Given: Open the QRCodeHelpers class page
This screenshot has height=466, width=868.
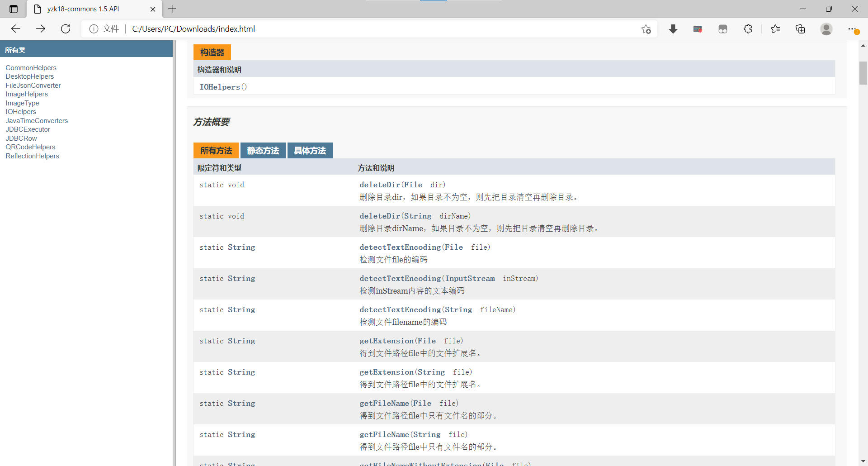Looking at the screenshot, I should click(30, 147).
